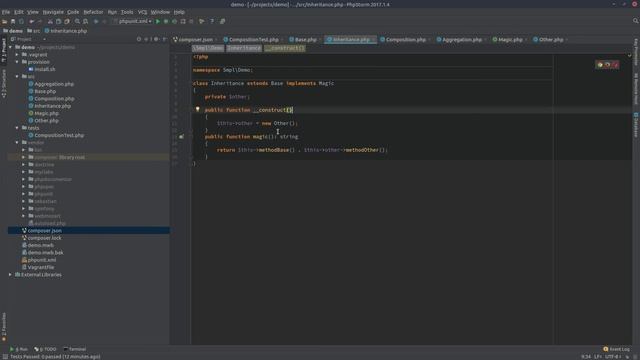This screenshot has height=360, width=640.
Task: Toggle the Favorites side tool window tab
Action: tap(4, 327)
